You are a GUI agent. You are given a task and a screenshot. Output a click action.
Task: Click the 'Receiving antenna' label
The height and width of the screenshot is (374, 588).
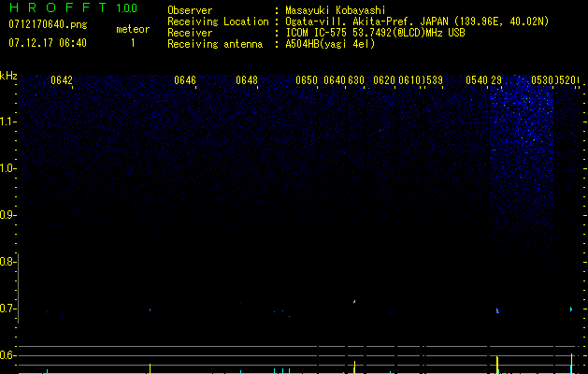[x=215, y=44]
